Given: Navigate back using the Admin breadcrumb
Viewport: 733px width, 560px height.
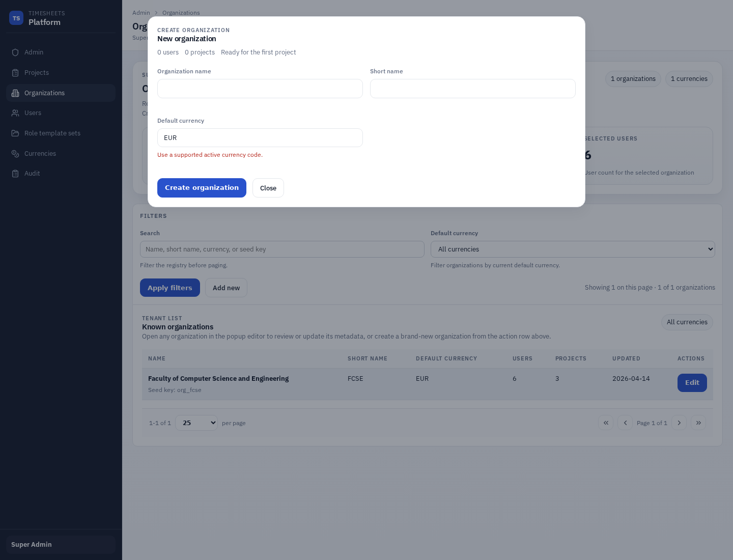Looking at the screenshot, I should 141,12.
